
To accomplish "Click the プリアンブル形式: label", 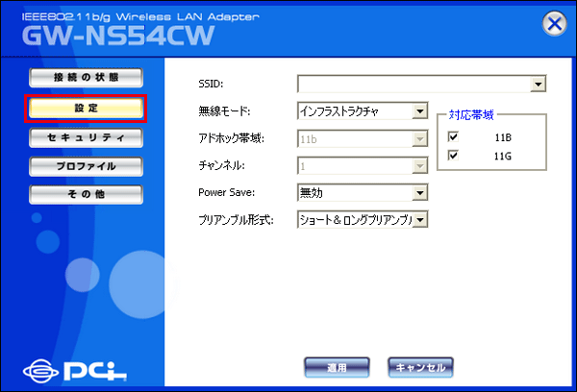I will [x=236, y=220].
